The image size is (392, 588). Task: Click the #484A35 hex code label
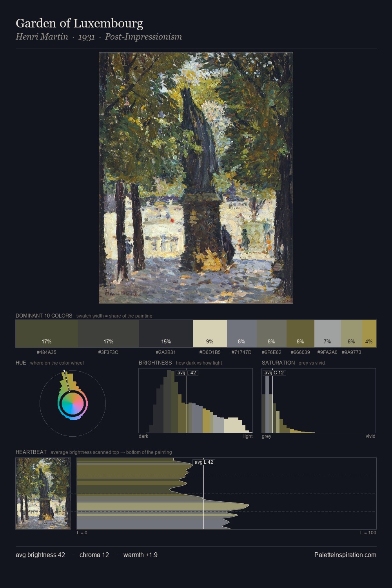point(47,352)
